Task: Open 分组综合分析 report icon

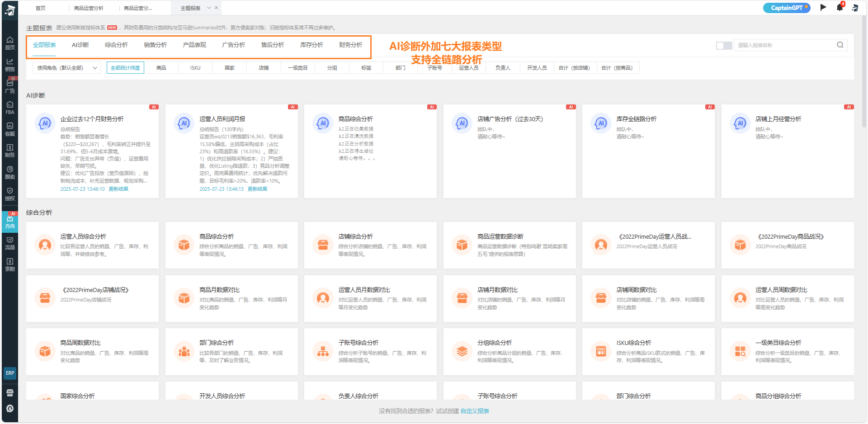Action: pyautogui.click(x=462, y=351)
